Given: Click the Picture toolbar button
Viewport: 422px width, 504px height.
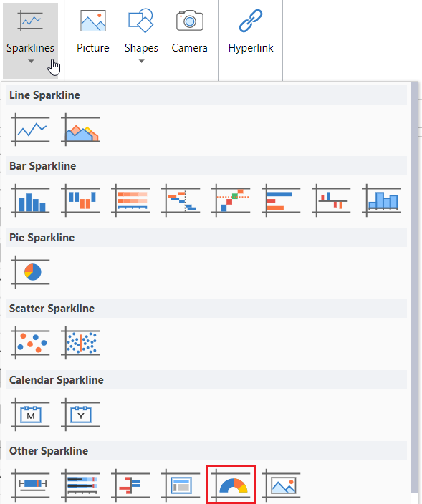Looking at the screenshot, I should pos(93,32).
